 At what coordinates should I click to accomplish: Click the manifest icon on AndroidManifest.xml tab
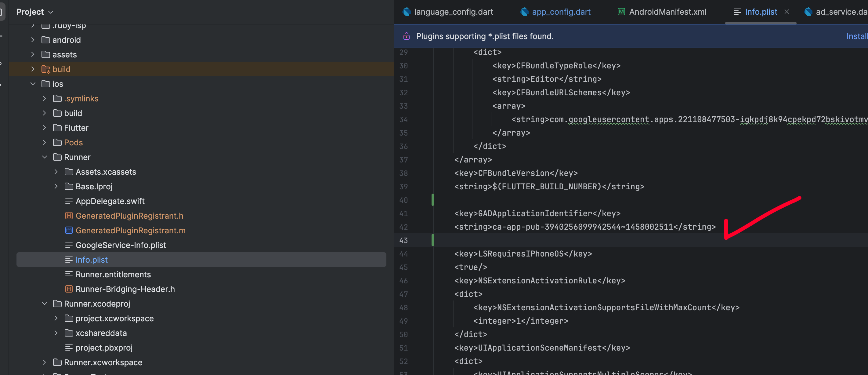point(621,12)
